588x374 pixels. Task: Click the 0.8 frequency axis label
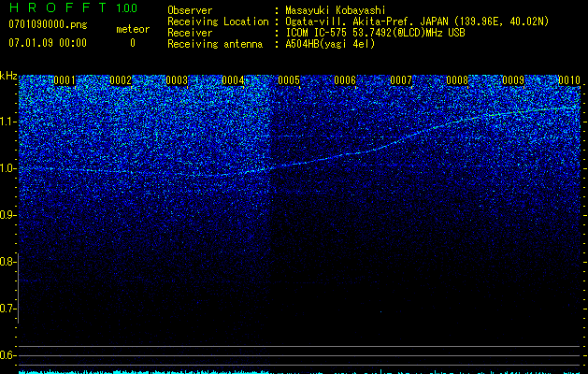click(7, 262)
